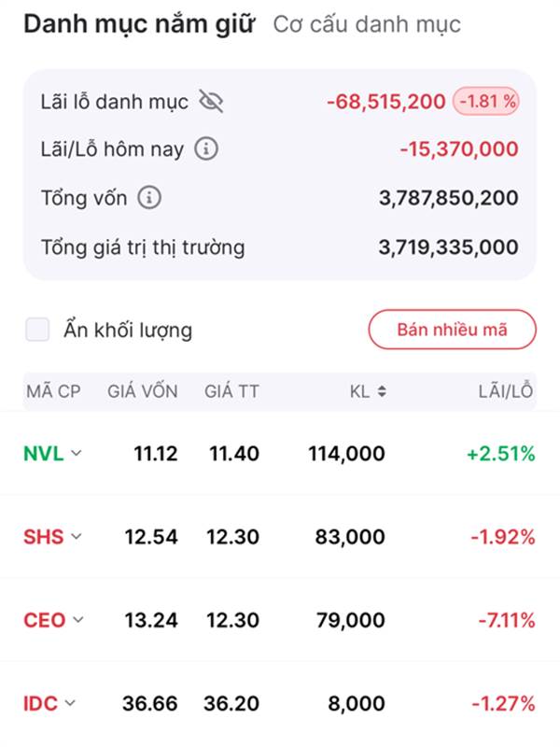560x747 pixels.
Task: Select the SHS -1.92% loss value
Action: [503, 537]
